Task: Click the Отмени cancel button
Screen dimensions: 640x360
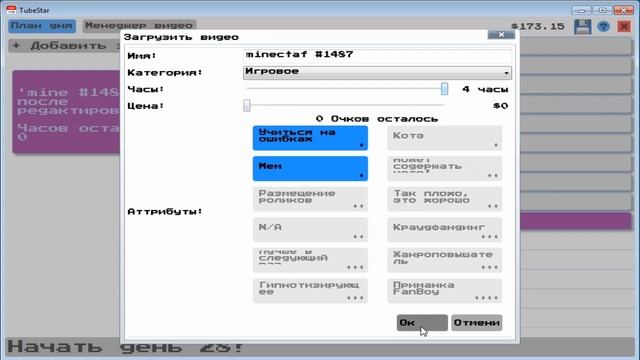Action: [477, 322]
